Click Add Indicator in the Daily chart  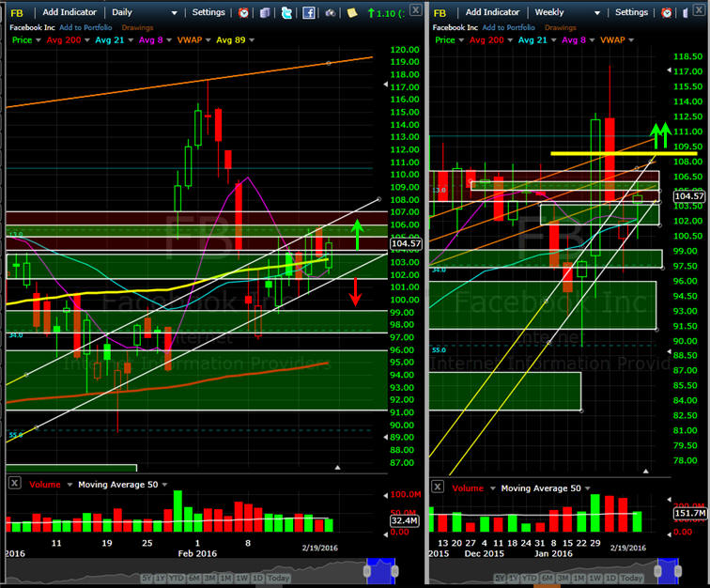(69, 12)
